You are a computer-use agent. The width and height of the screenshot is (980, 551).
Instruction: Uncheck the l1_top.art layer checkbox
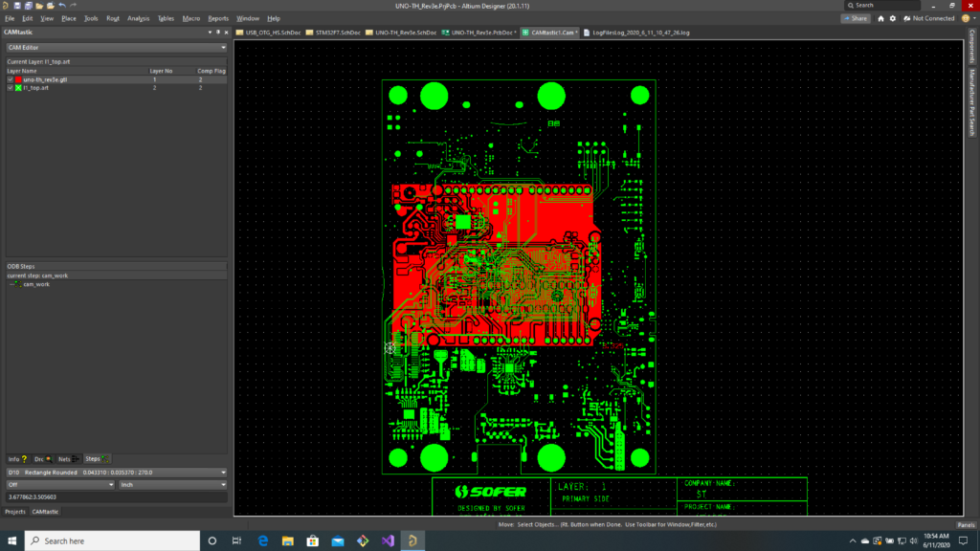click(10, 87)
